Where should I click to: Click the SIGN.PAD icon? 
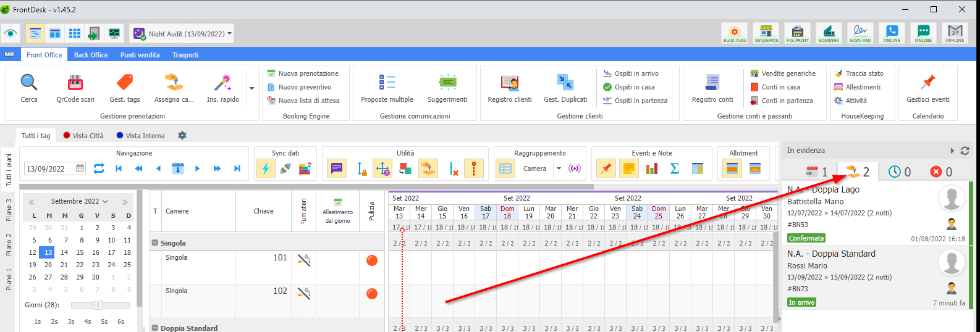[x=860, y=33]
